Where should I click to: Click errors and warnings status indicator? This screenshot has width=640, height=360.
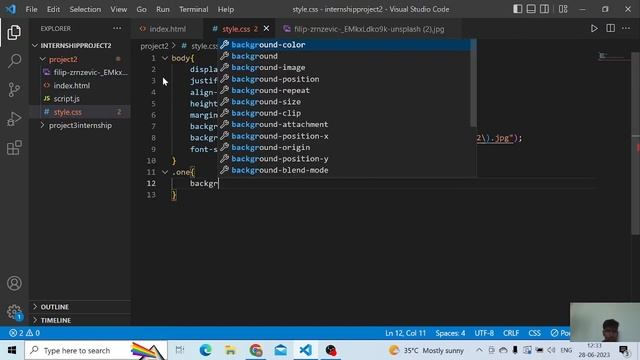pyautogui.click(x=24, y=333)
